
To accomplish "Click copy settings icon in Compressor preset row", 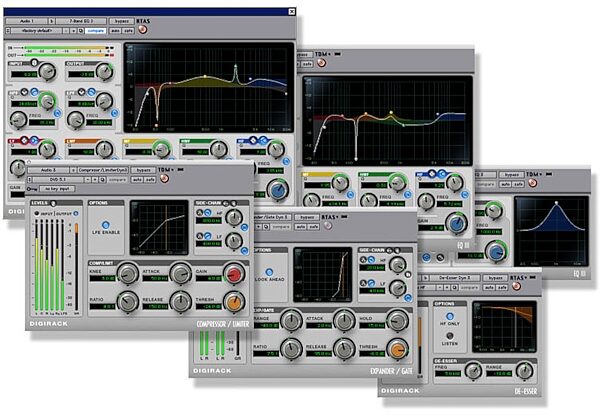I will (x=103, y=179).
